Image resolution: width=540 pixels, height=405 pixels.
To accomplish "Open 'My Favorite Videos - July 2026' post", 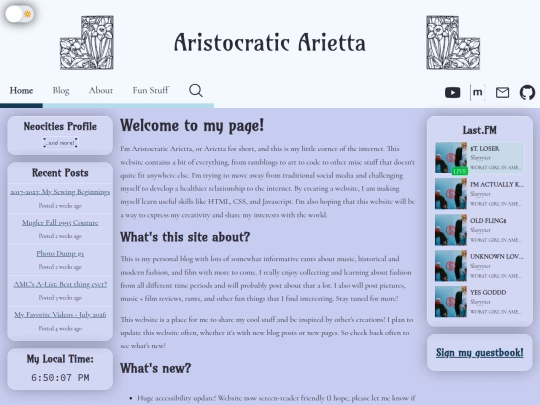I will [60, 315].
